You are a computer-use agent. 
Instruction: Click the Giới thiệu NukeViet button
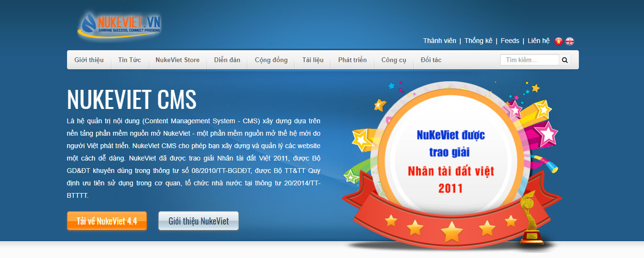199,221
